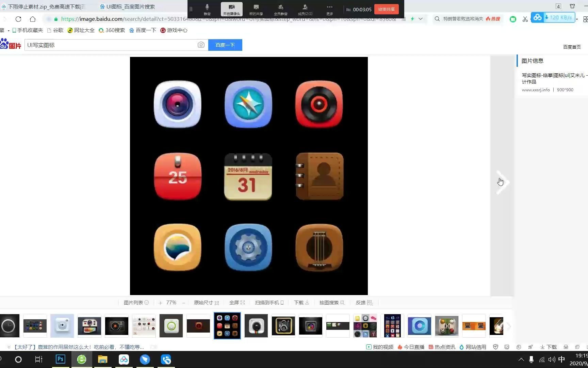The width and height of the screenshot is (588, 368).
Task: Open the 下载 downloads manager in status bar
Action: pyautogui.click(x=549, y=347)
